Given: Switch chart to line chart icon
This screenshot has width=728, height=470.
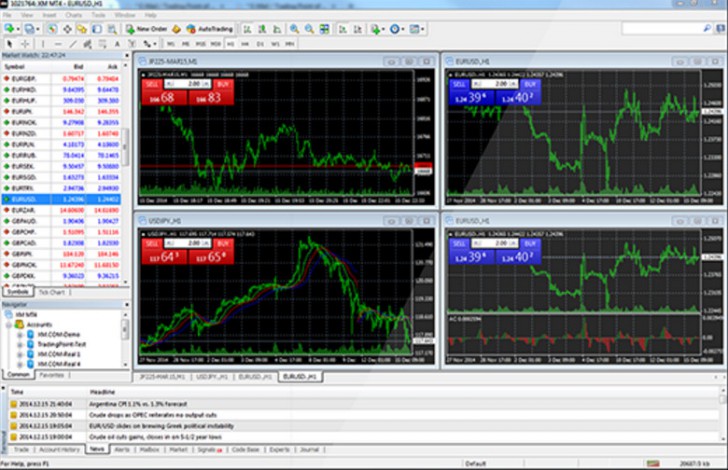Looking at the screenshot, I should 277,29.
